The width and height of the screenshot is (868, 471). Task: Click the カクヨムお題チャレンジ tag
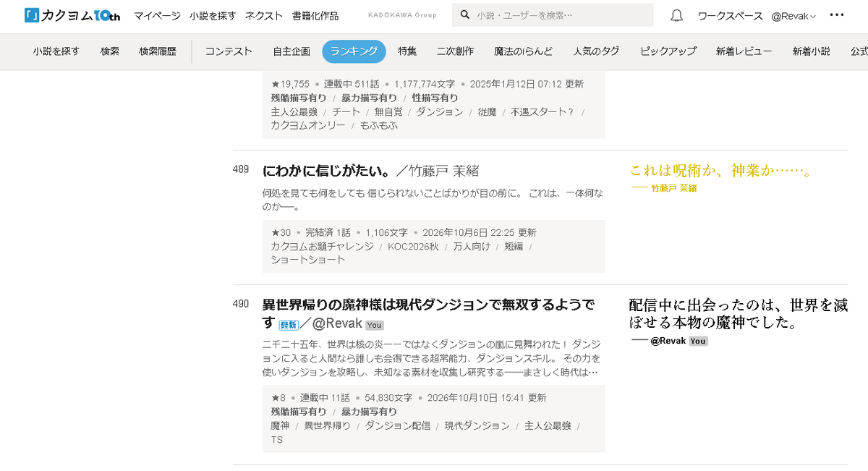[322, 246]
